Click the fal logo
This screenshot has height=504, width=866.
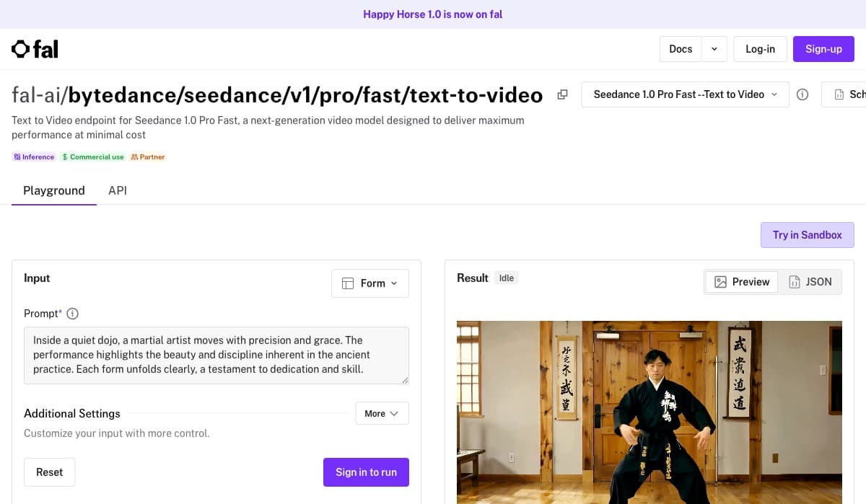pos(35,49)
